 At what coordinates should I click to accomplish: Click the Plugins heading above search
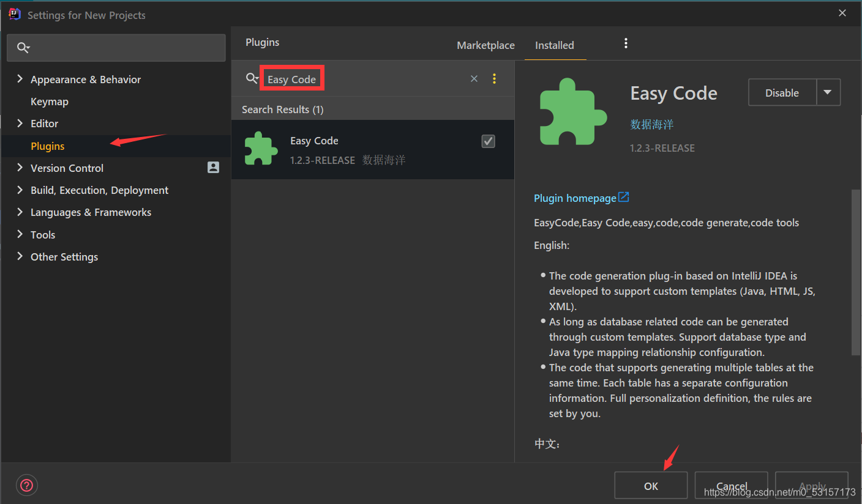pos(263,42)
